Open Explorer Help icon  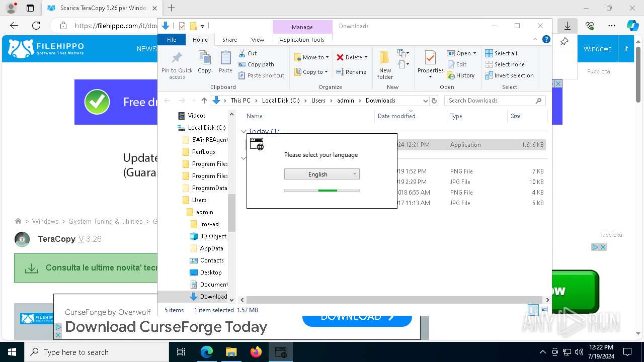pos(546,40)
